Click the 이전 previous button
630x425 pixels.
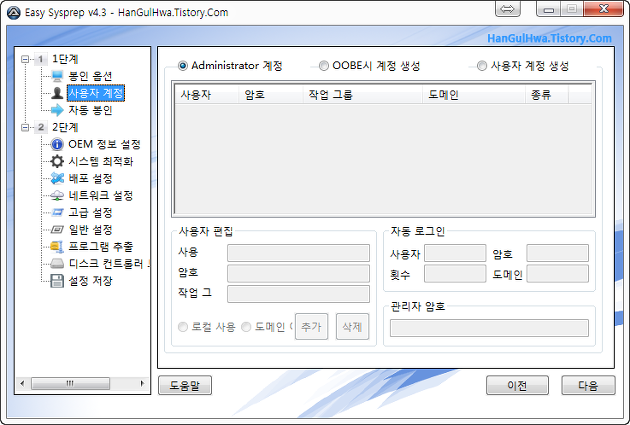(x=517, y=385)
